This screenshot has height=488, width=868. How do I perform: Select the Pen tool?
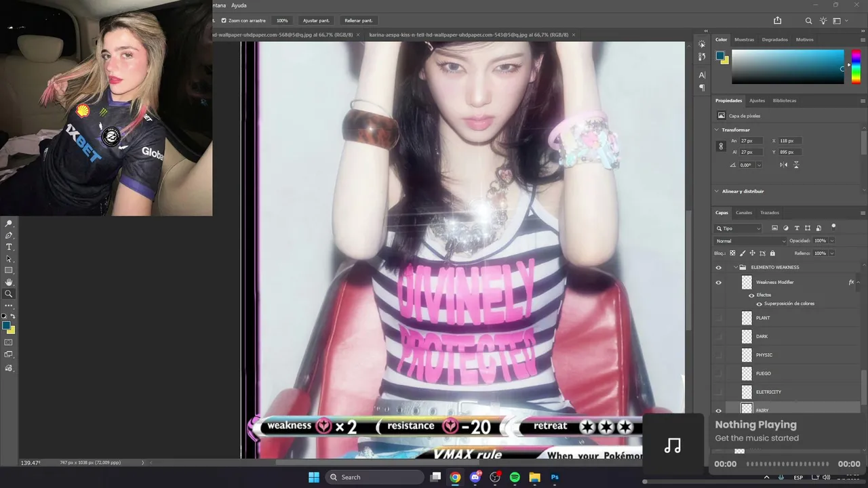point(9,235)
